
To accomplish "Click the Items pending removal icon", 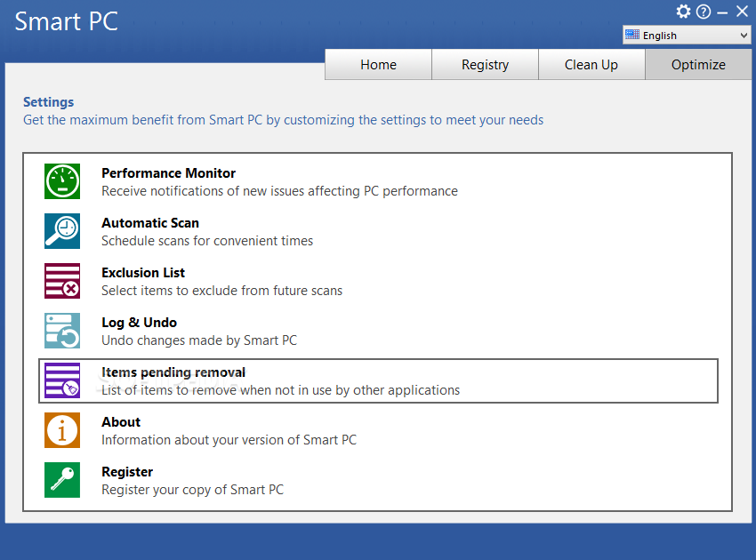I will (62, 380).
